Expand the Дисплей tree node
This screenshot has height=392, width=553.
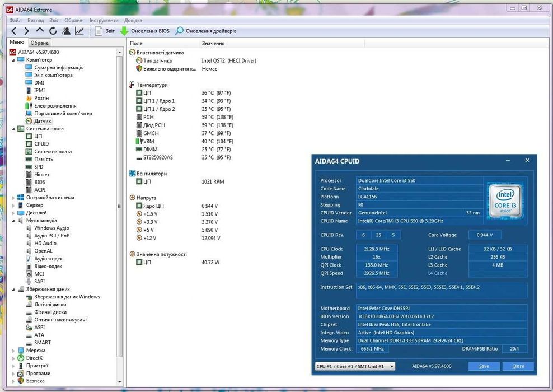13,213
